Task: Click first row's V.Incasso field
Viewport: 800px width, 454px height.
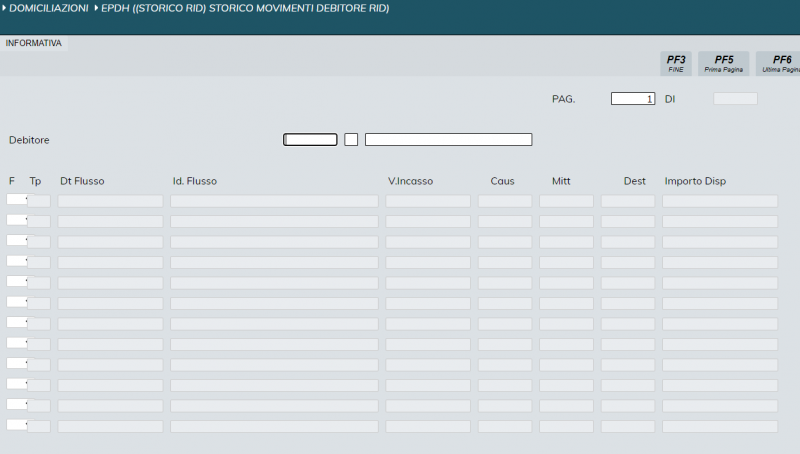Action: pyautogui.click(x=428, y=201)
